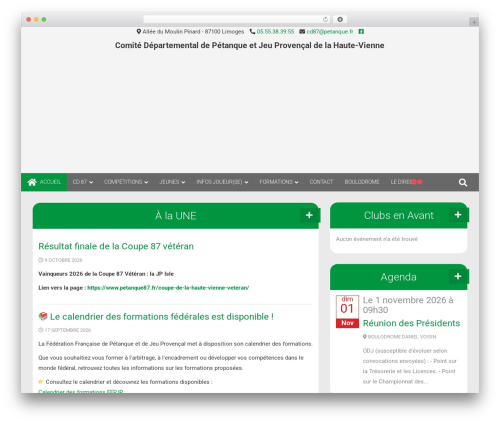Screen dimensions: 500x423
Task: Expand the Jeunes menu
Action: (x=172, y=182)
